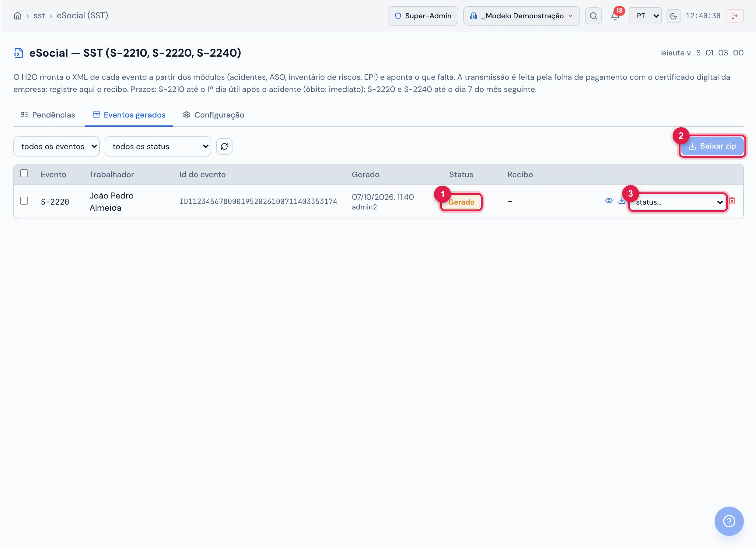View the S-2220 event XML eye icon
Viewport: 756px width, 548px height.
click(x=609, y=201)
